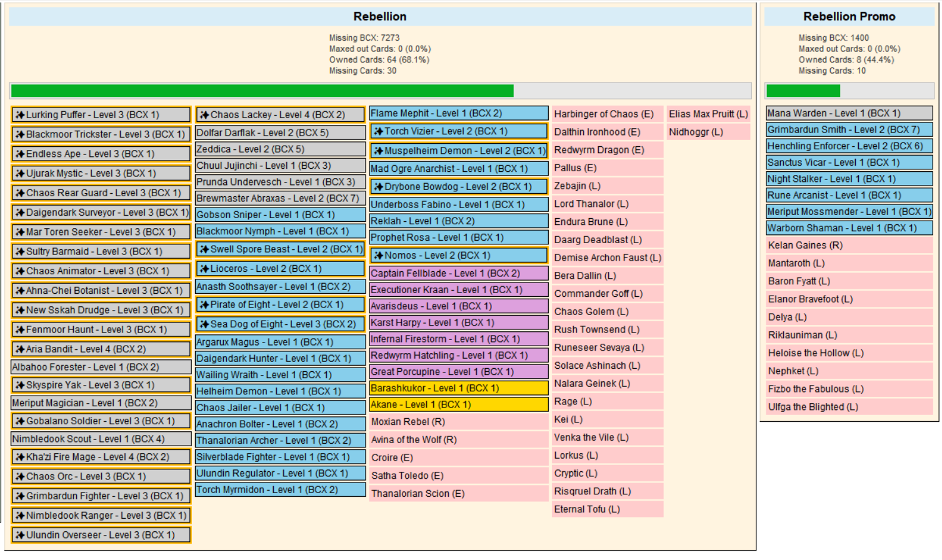
Task: Click sparkle icon next to Drybone Bowdog
Action: click(378, 187)
